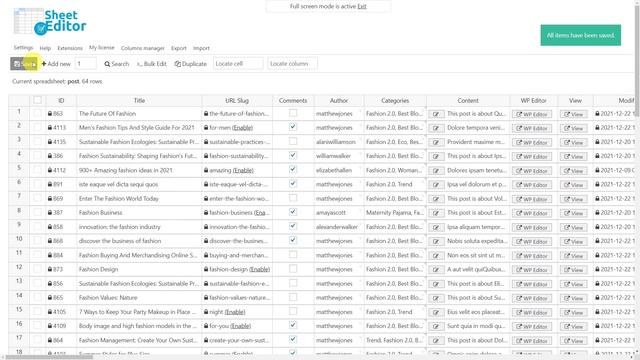This screenshot has height=360, width=640.
Task: Open the Extensions menu
Action: pyautogui.click(x=70, y=48)
